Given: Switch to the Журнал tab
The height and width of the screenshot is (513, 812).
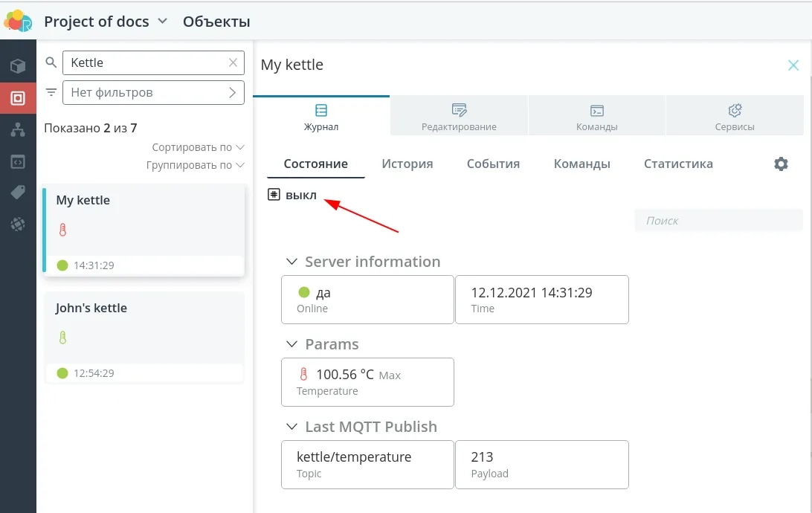Looking at the screenshot, I should [x=321, y=116].
